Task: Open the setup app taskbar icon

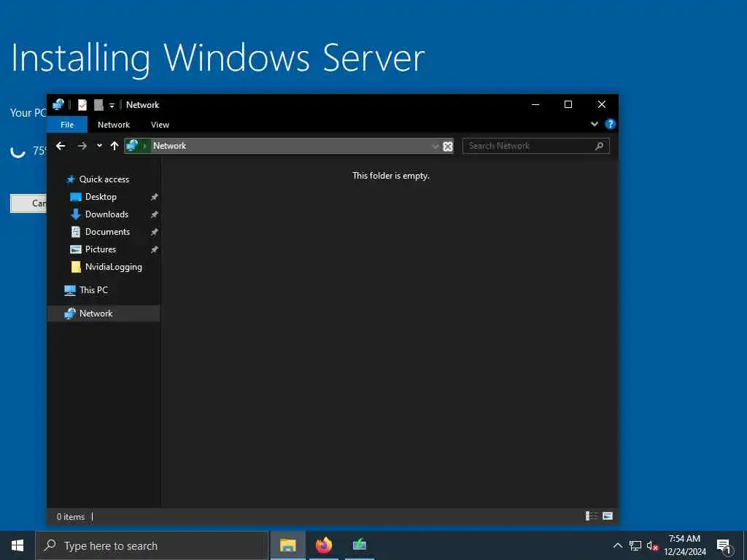Action: pyautogui.click(x=359, y=545)
